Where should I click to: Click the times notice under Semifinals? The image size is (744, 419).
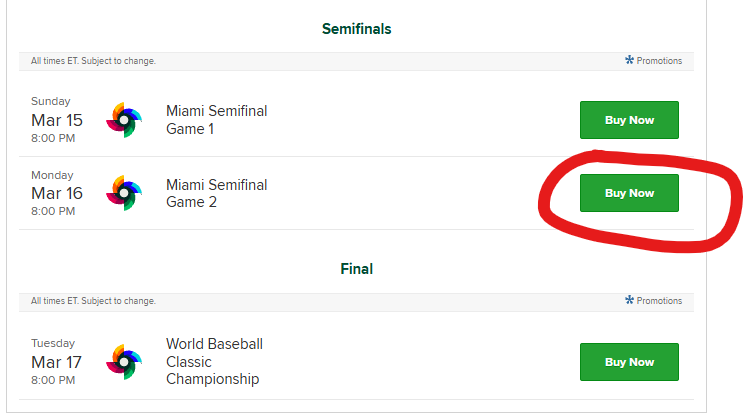93,61
